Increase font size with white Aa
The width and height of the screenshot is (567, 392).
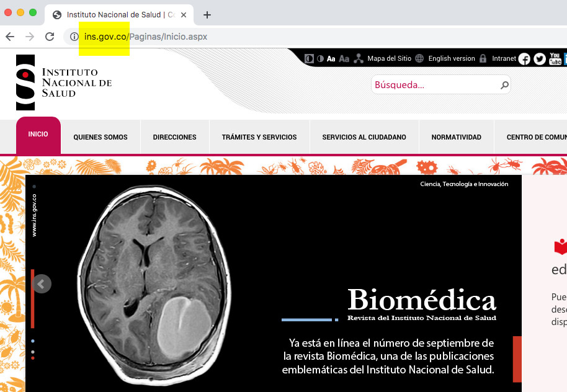pyautogui.click(x=331, y=58)
